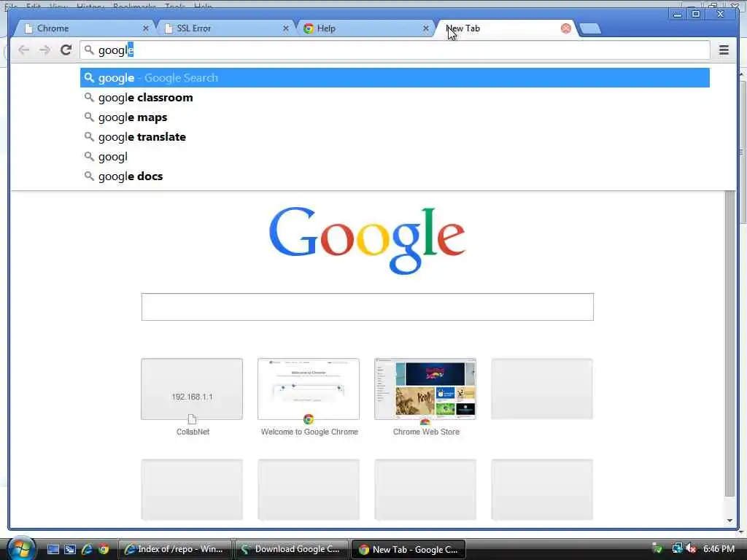This screenshot has width=747, height=560.
Task: Choose the google classroom suggestion
Action: pyautogui.click(x=395, y=98)
